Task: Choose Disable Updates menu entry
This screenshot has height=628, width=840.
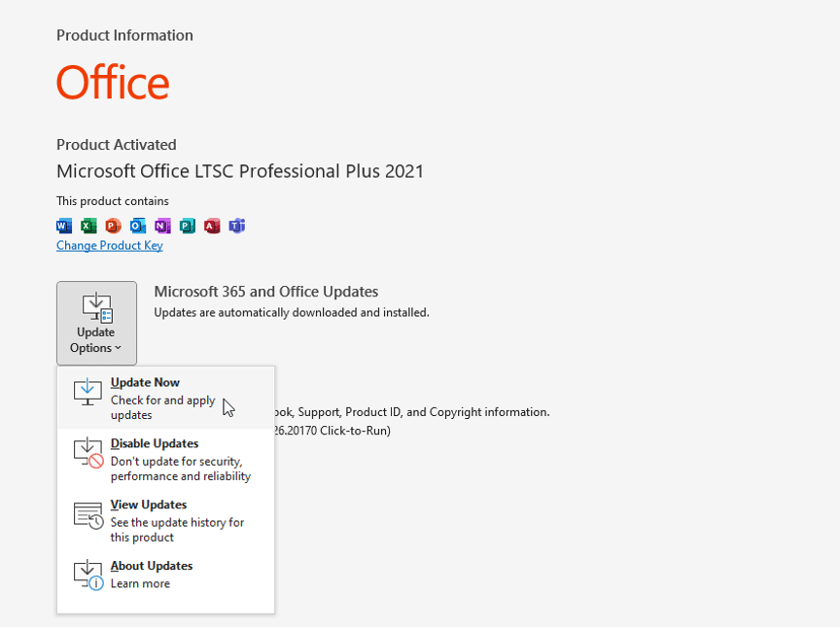Action: 165,459
